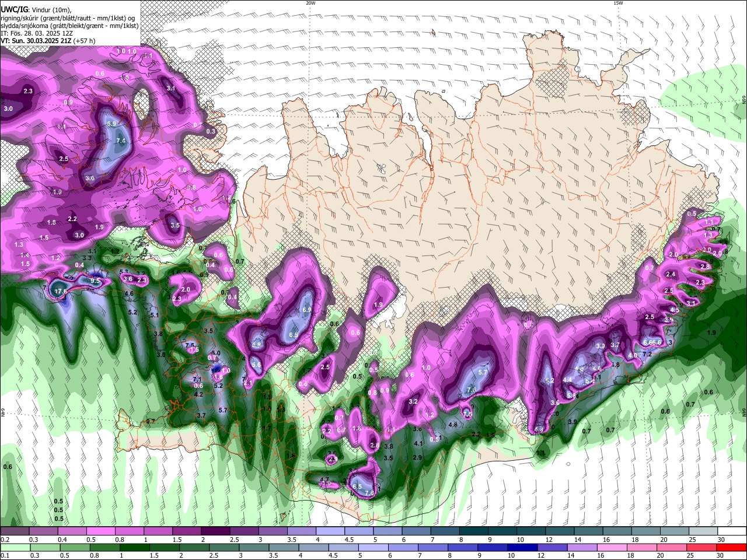
Task: Click the white 30 snow legend swatch
Action: click(732, 531)
